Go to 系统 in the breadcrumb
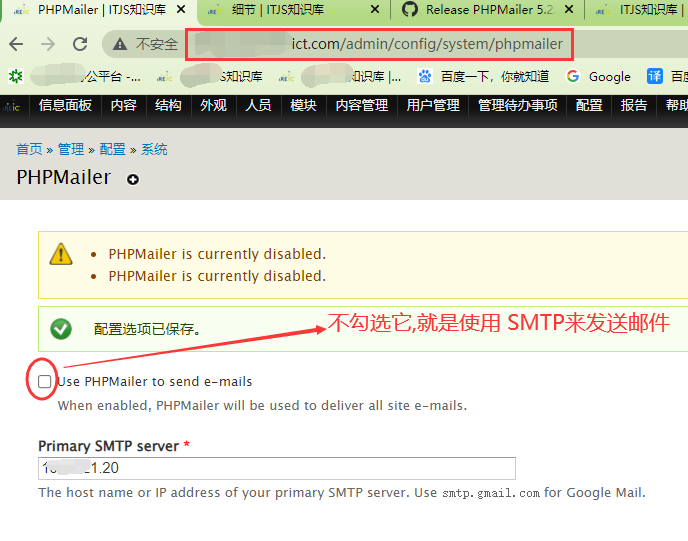Viewport: 688px width, 541px height. point(154,149)
